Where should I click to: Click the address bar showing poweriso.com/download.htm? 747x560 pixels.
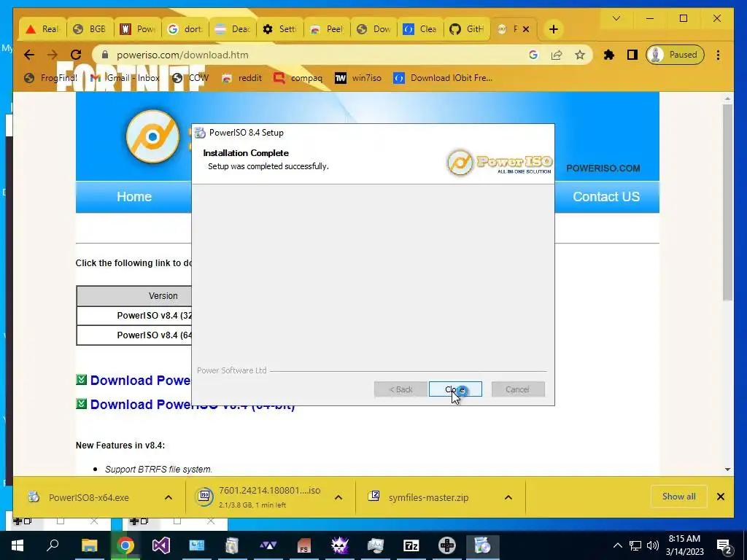pos(314,55)
